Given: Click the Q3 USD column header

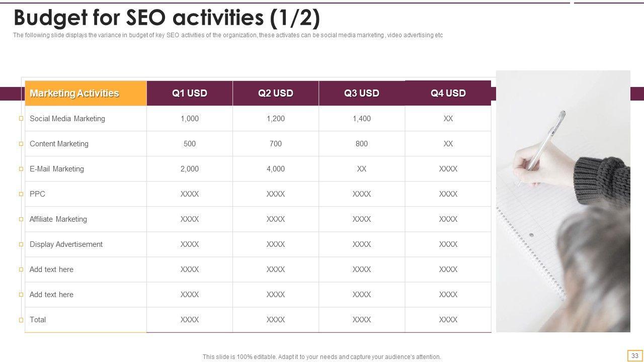Looking at the screenshot, I should pos(362,94).
